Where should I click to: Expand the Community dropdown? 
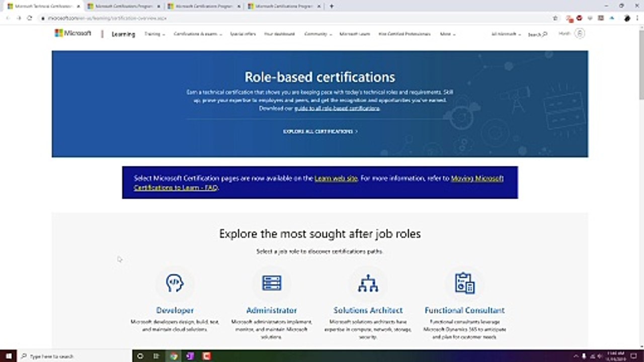point(318,34)
